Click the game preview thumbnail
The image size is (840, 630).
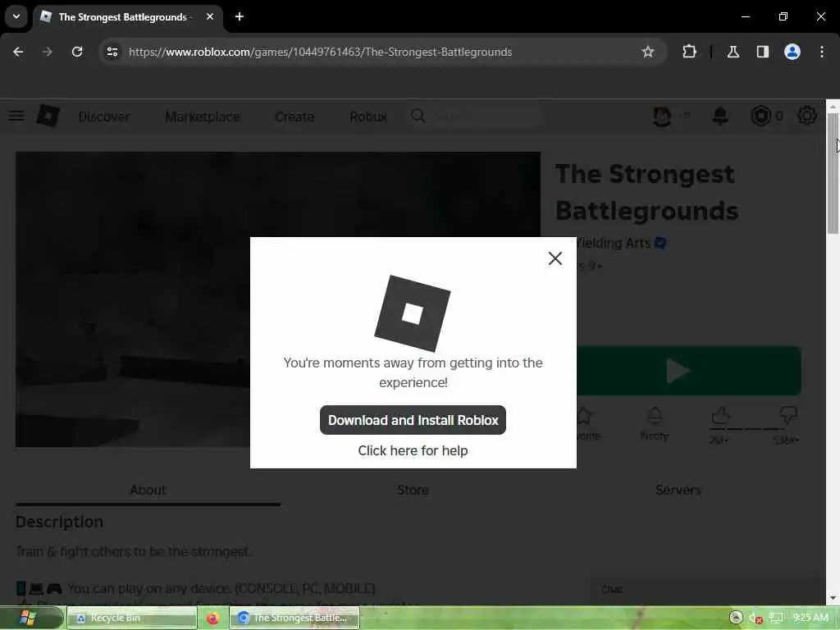278,299
